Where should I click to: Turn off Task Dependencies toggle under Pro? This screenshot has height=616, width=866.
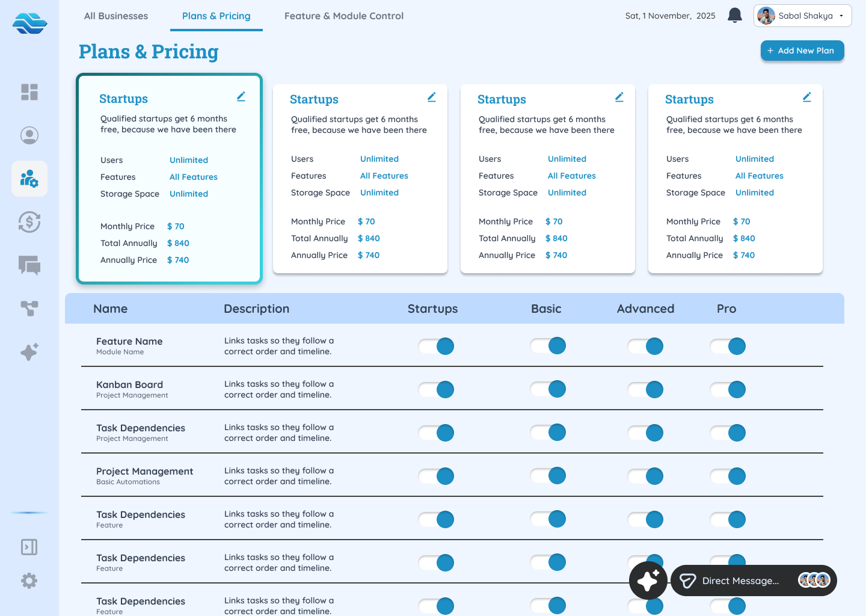pos(728,433)
